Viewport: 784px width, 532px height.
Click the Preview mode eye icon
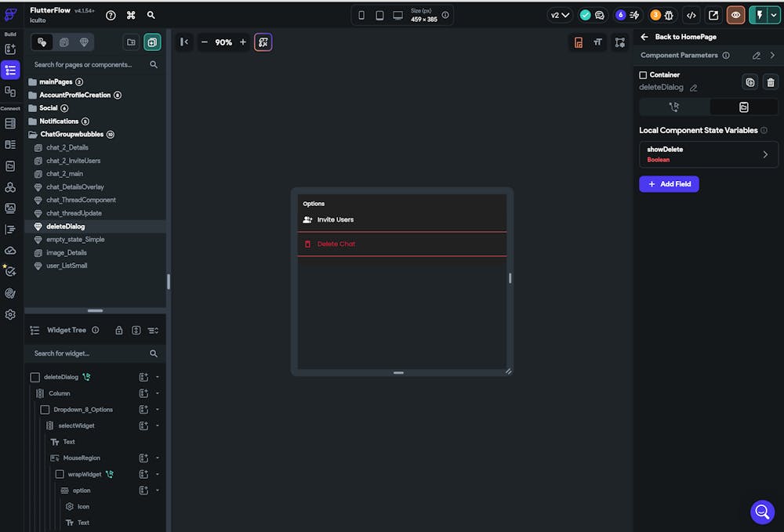click(735, 15)
